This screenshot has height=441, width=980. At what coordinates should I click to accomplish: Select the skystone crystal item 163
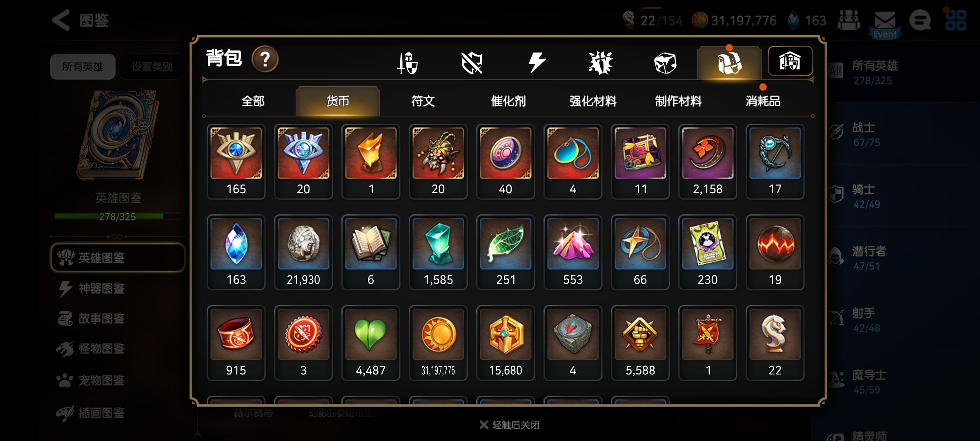[x=236, y=252]
